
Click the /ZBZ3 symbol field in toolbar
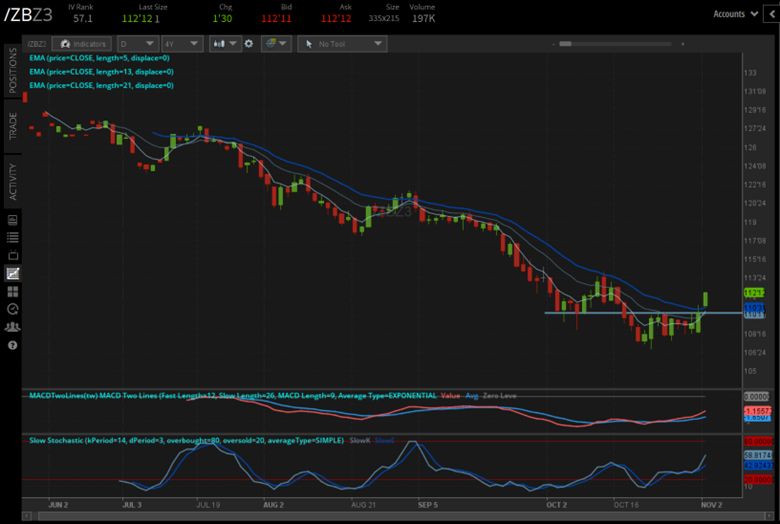pyautogui.click(x=36, y=44)
